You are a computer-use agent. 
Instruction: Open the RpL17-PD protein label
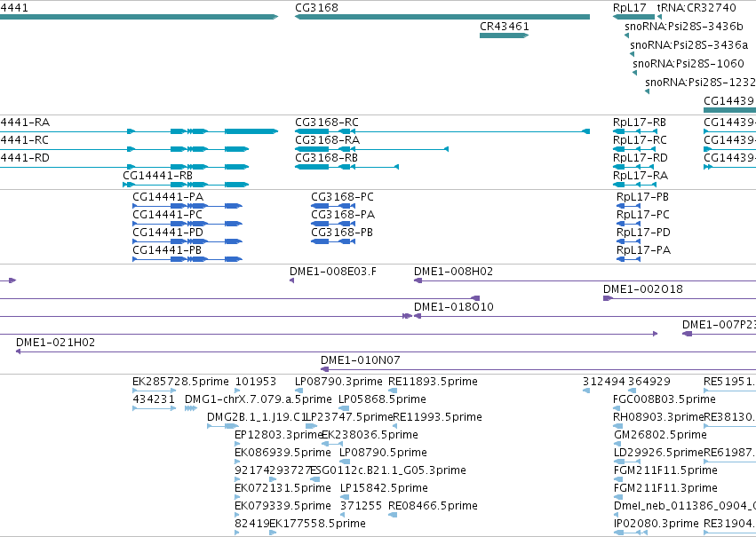[644, 233]
